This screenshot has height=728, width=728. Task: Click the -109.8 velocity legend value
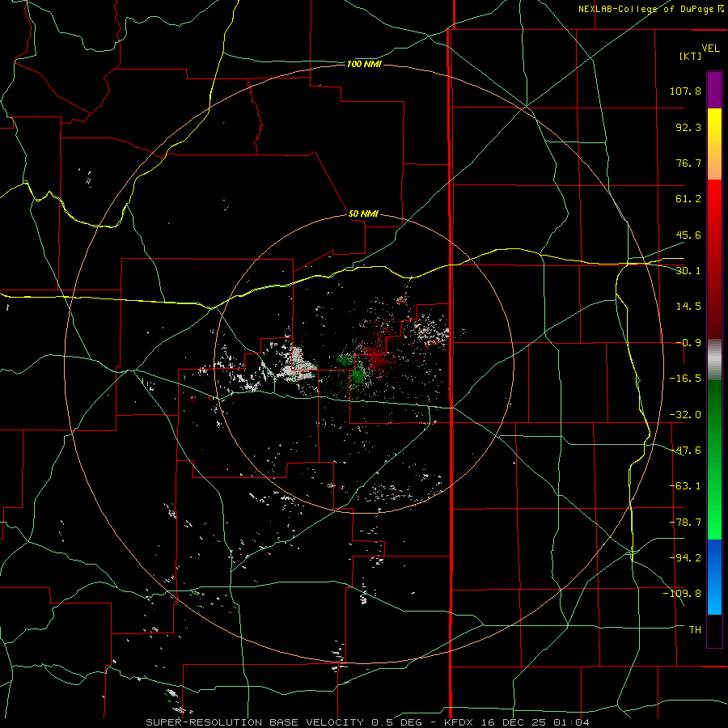pyautogui.click(x=683, y=594)
